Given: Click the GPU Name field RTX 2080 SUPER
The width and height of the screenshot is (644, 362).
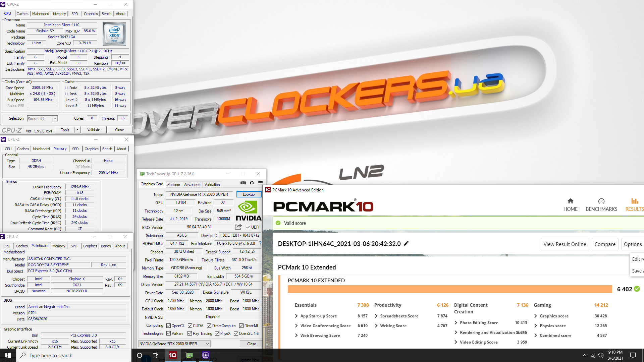Looking at the screenshot, I should click(x=199, y=194).
